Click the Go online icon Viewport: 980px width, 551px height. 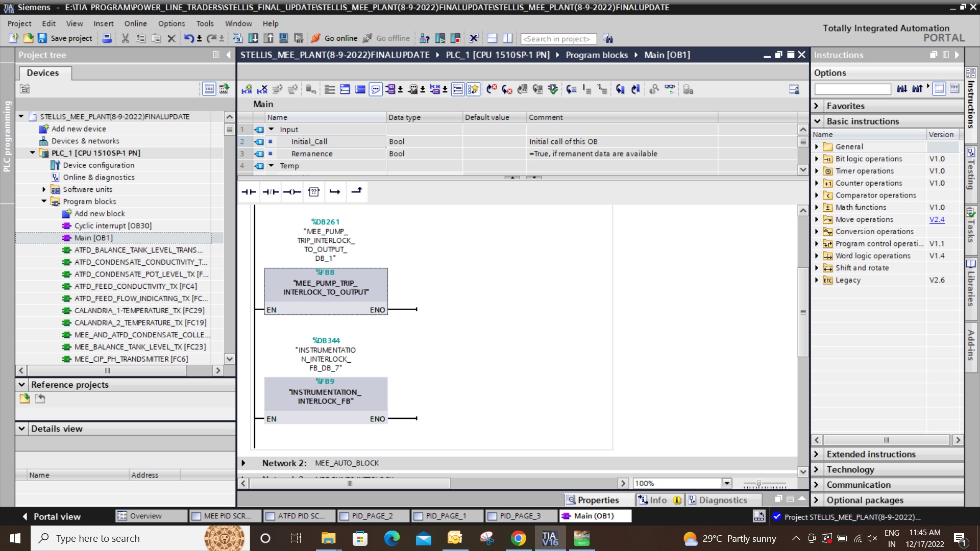[316, 38]
